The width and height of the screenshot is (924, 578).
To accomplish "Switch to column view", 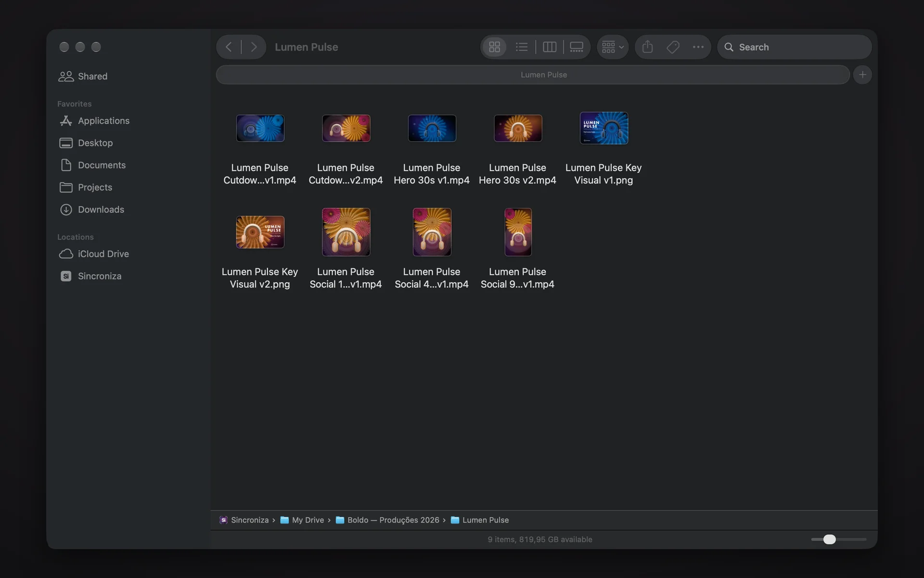I will point(550,47).
